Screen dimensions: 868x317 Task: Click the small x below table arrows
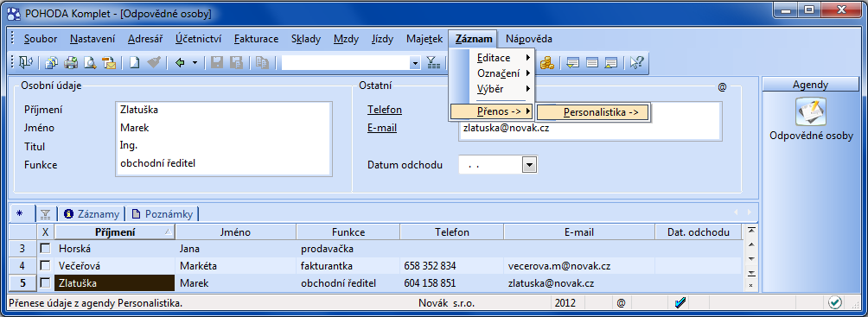751,285
